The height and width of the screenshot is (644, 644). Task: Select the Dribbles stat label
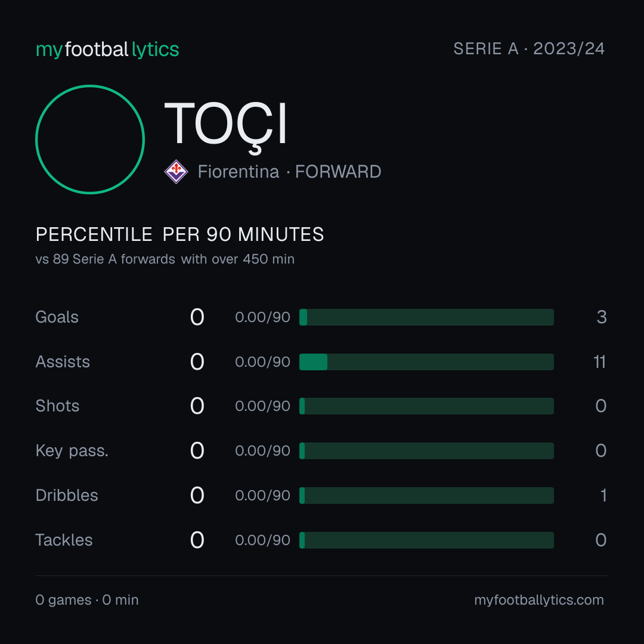click(67, 496)
